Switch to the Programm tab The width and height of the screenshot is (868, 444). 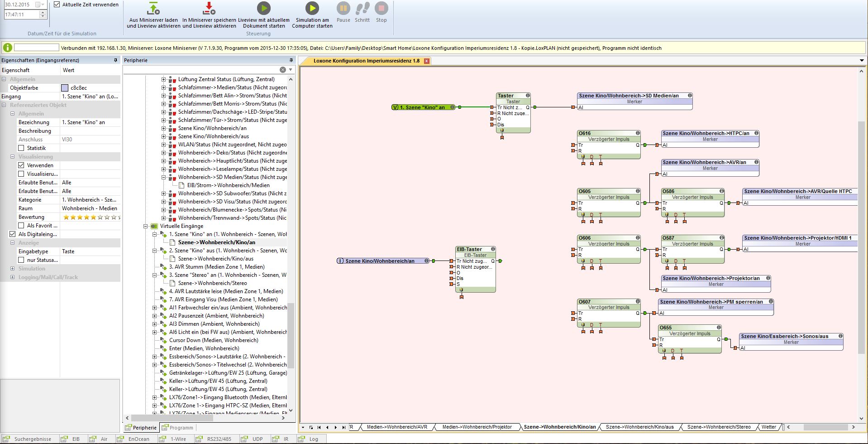pos(177,428)
